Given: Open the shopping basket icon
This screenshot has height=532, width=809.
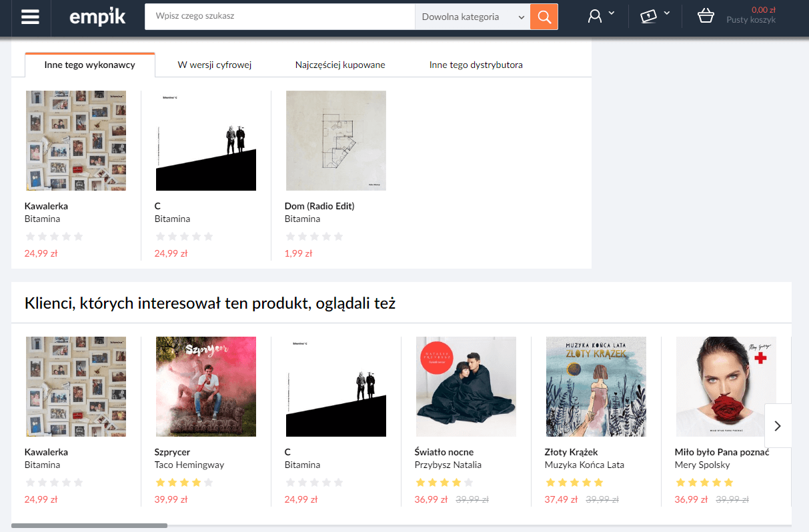Looking at the screenshot, I should coord(706,16).
